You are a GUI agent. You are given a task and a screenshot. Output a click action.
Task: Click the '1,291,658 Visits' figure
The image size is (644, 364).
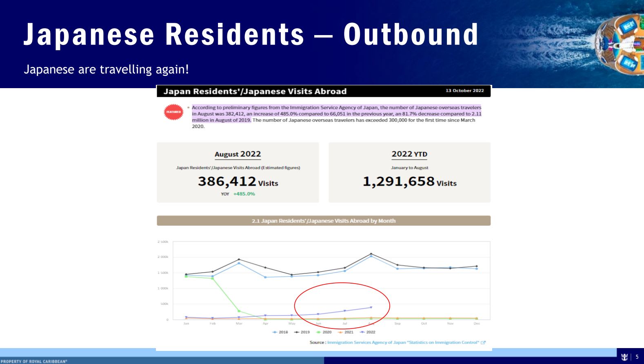[x=409, y=181]
